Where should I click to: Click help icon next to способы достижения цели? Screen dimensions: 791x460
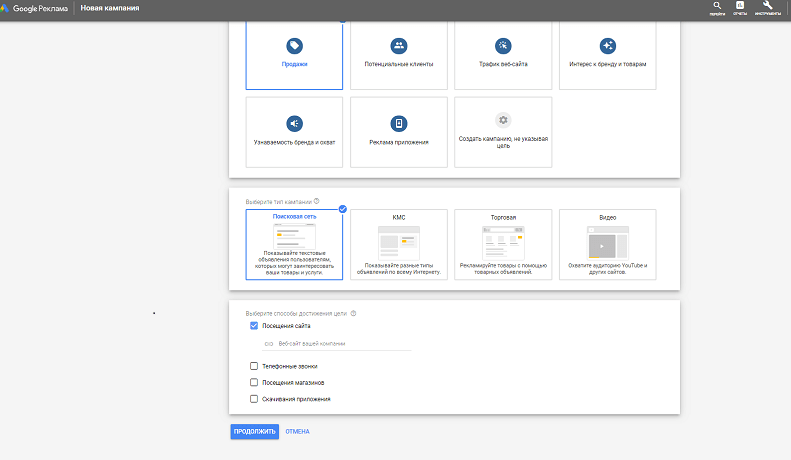coord(353,313)
